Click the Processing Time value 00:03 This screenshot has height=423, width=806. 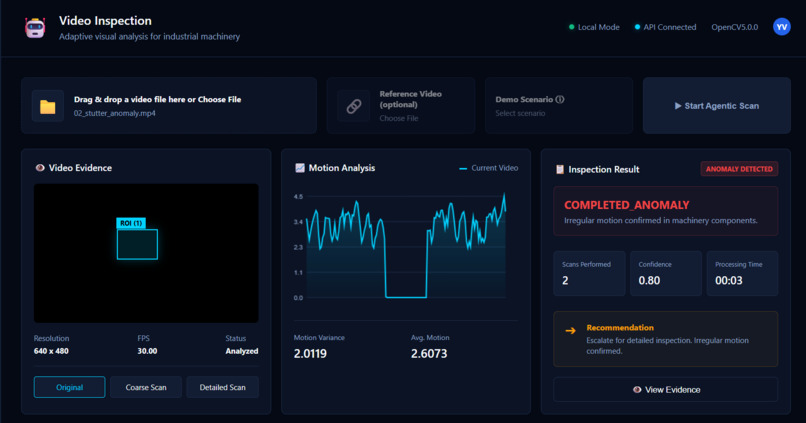tap(728, 280)
